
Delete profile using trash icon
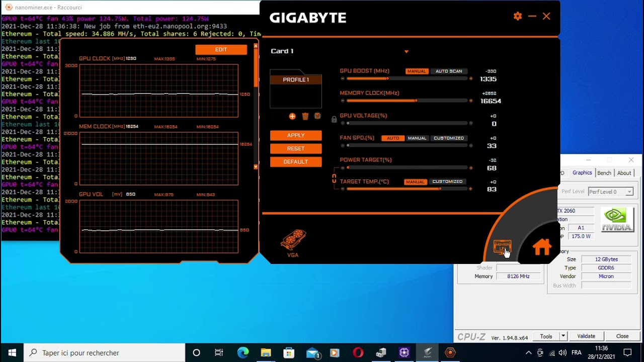point(305,116)
